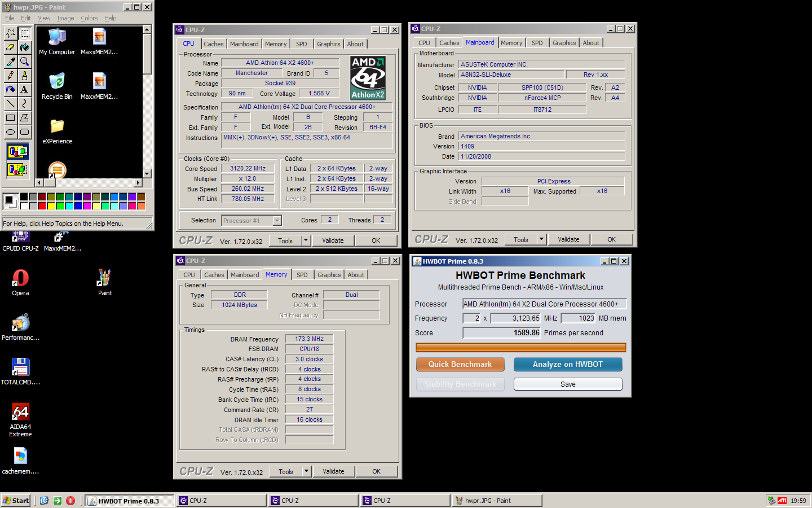Switch to Caches tab in CPU window

click(x=214, y=44)
